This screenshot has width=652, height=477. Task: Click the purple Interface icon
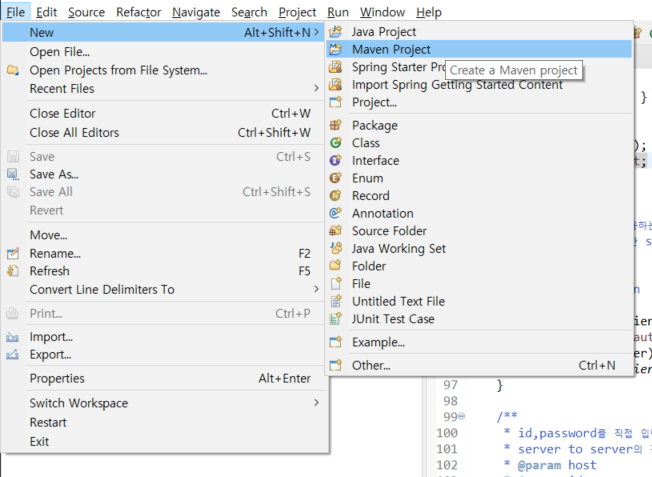click(x=336, y=160)
